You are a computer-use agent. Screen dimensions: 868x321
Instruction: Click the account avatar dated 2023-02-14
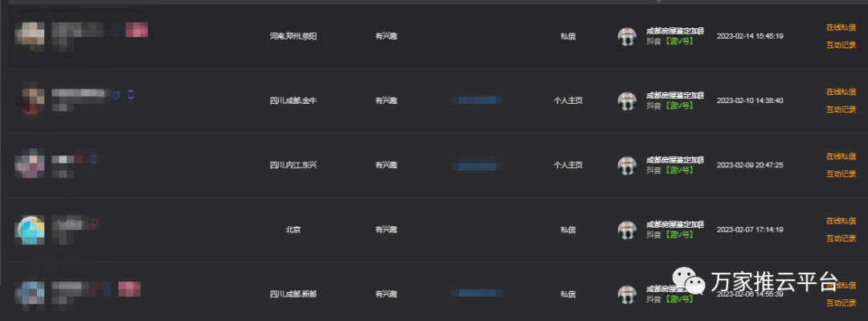tap(627, 36)
